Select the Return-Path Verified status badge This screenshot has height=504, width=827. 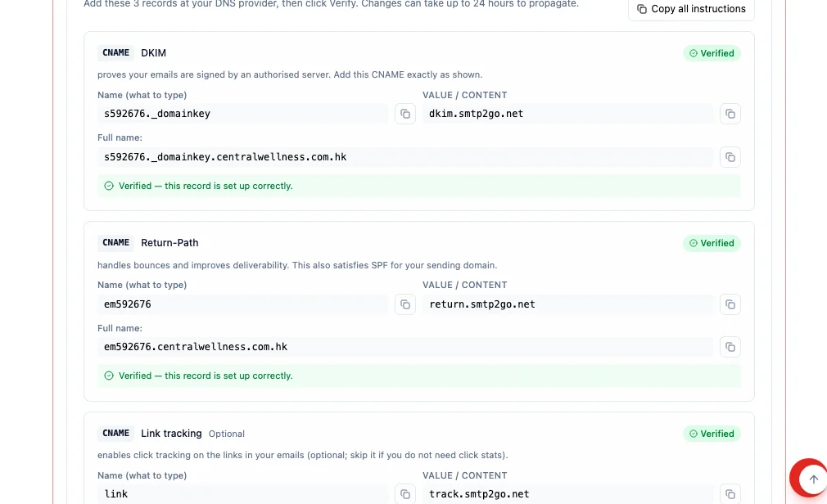(712, 243)
